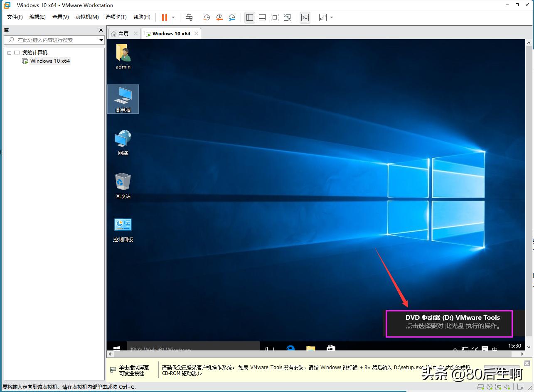
Task: Open 此电脑 on the guest desktop
Action: point(123,99)
